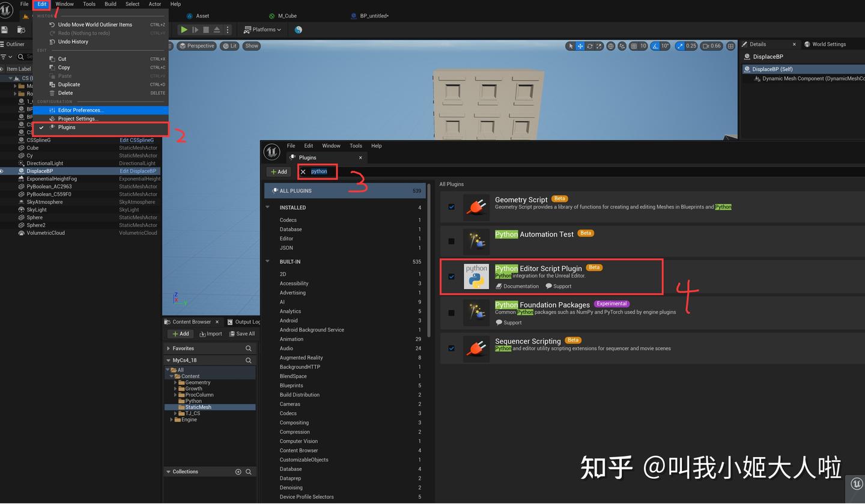Collapse the BUILT-IN plugins category
This screenshot has height=504, width=865.
coord(268,261)
